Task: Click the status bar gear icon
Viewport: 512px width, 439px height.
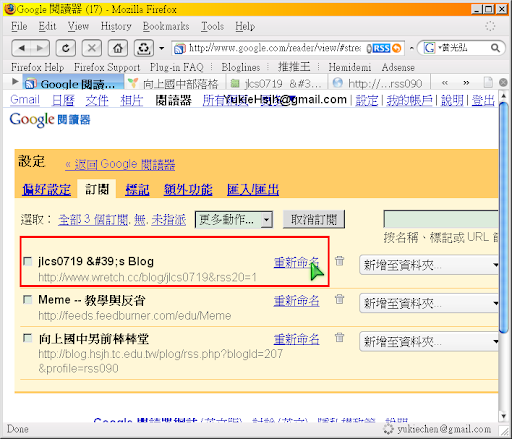Action: coord(388,429)
